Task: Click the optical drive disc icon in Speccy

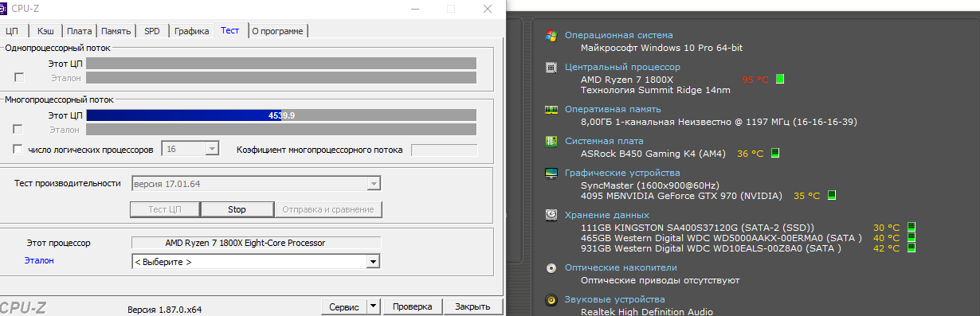Action: pos(551,268)
